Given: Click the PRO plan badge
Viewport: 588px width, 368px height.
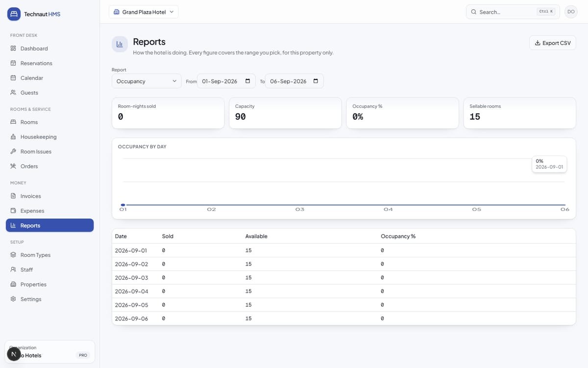Looking at the screenshot, I should 83,355.
